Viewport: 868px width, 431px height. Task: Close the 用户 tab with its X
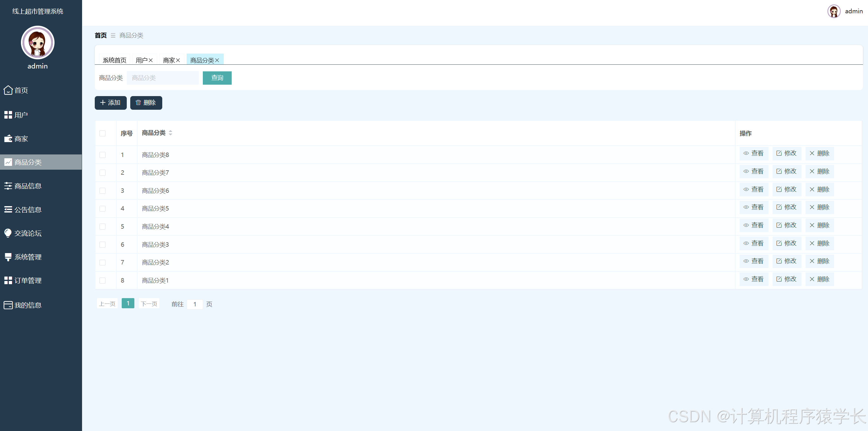pyautogui.click(x=151, y=60)
